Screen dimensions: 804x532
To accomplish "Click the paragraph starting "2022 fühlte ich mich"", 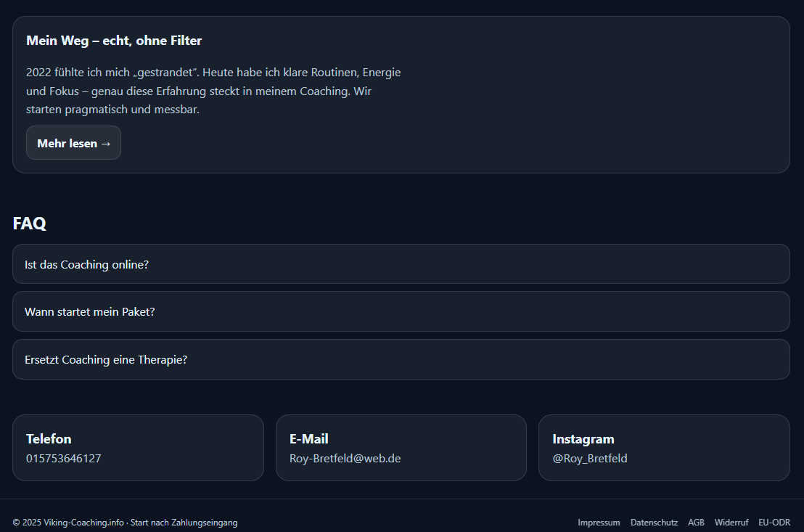I will click(213, 91).
